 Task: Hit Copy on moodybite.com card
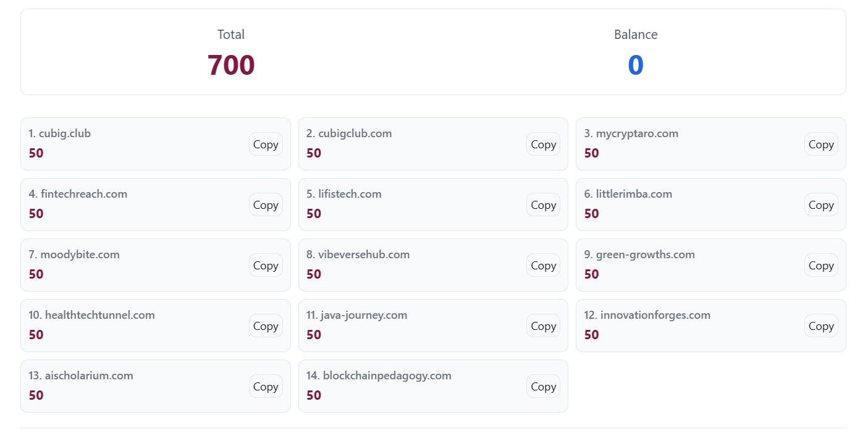pyautogui.click(x=266, y=265)
